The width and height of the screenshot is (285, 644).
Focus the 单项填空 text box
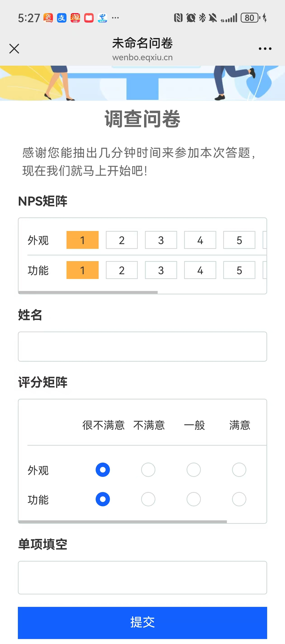pyautogui.click(x=142, y=577)
